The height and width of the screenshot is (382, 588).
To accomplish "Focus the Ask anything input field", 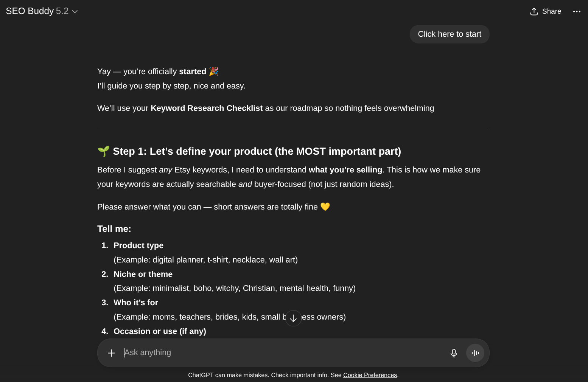I will [280, 352].
